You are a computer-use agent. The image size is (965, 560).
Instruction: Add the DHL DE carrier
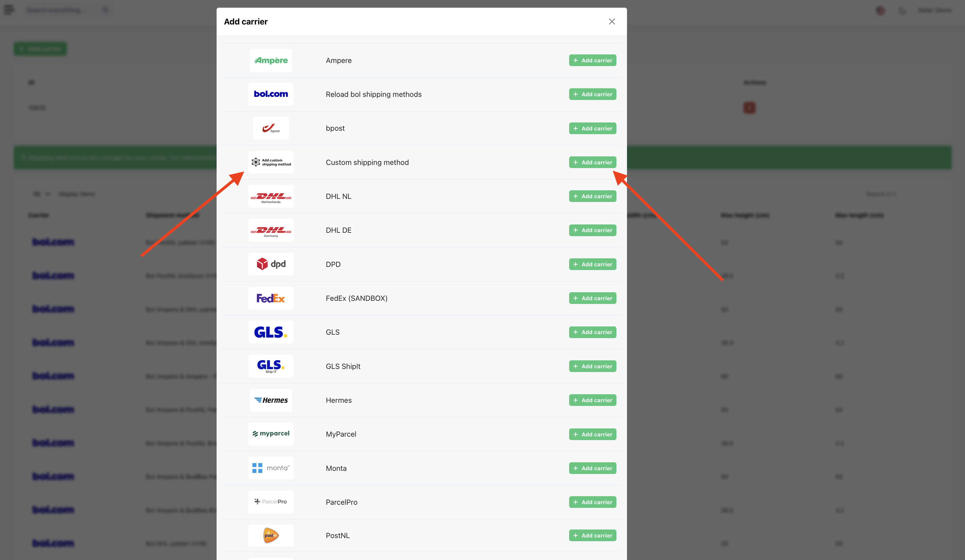click(x=593, y=230)
